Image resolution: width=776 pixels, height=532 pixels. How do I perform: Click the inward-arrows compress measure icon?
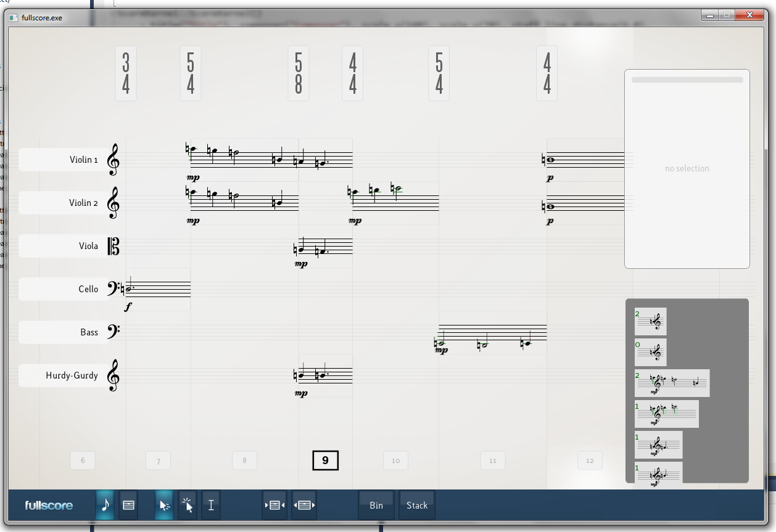[x=274, y=505]
